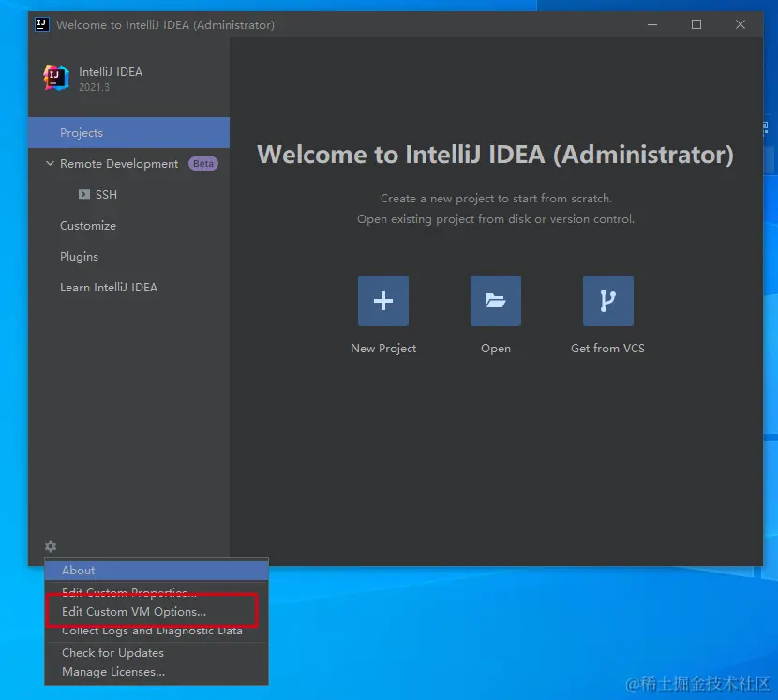Open the settings gear at the bottom left

51,546
